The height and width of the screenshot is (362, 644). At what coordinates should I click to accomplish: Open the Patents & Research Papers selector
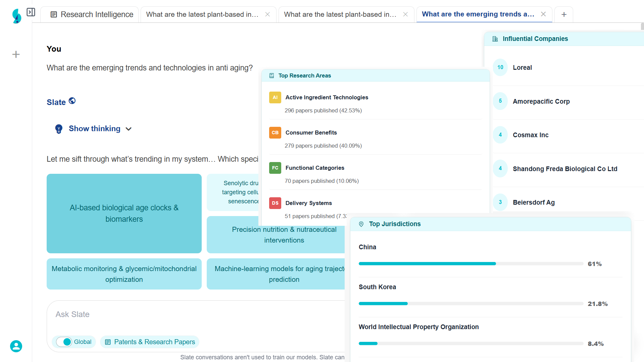tap(150, 342)
